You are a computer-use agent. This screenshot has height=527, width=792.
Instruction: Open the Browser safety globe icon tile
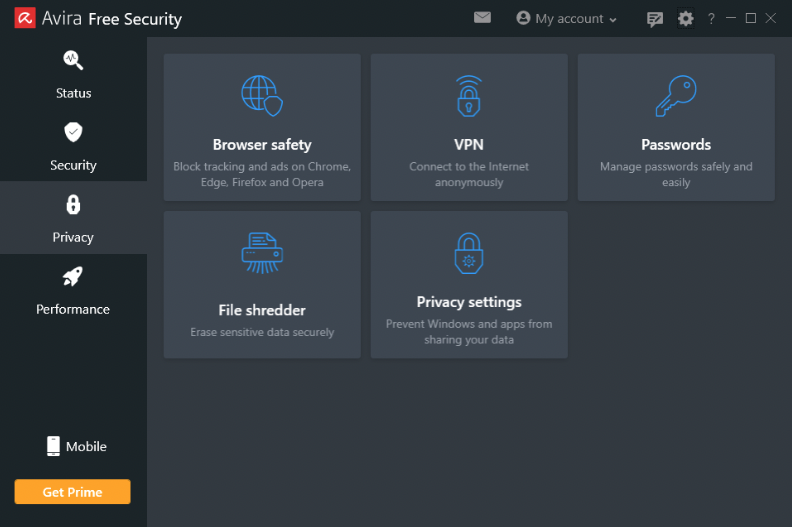point(262,96)
